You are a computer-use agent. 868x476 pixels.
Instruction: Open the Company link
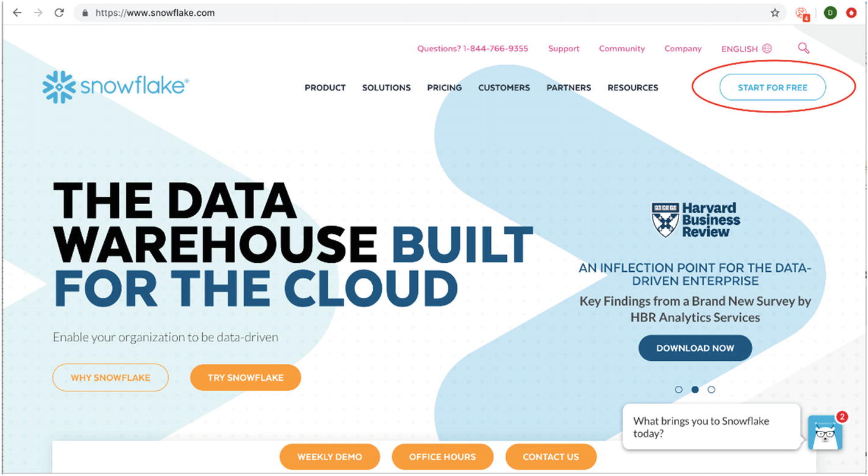click(x=683, y=49)
